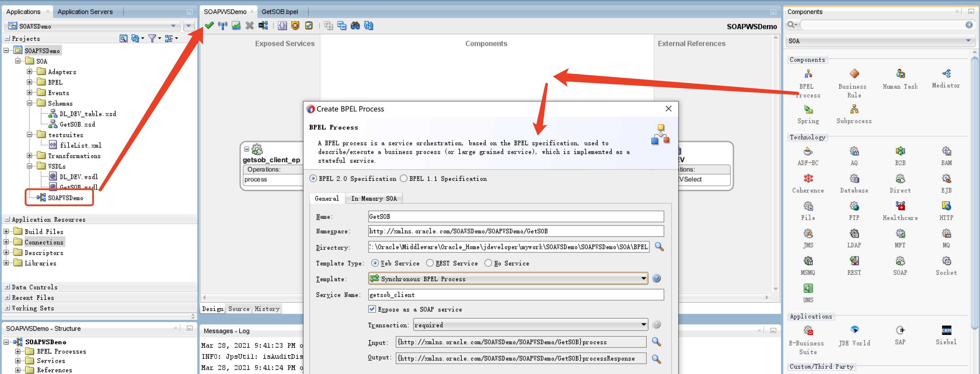This screenshot has width=980, height=374.
Task: Expand the Build Files resource folder
Action: click(x=6, y=231)
